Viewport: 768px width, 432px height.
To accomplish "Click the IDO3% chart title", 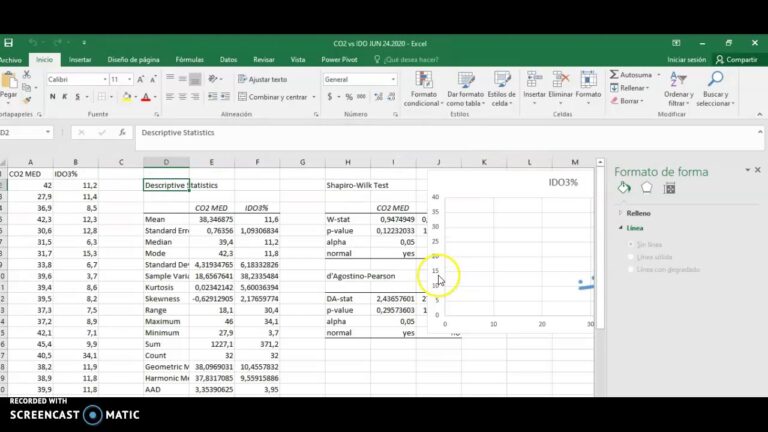I will (563, 182).
